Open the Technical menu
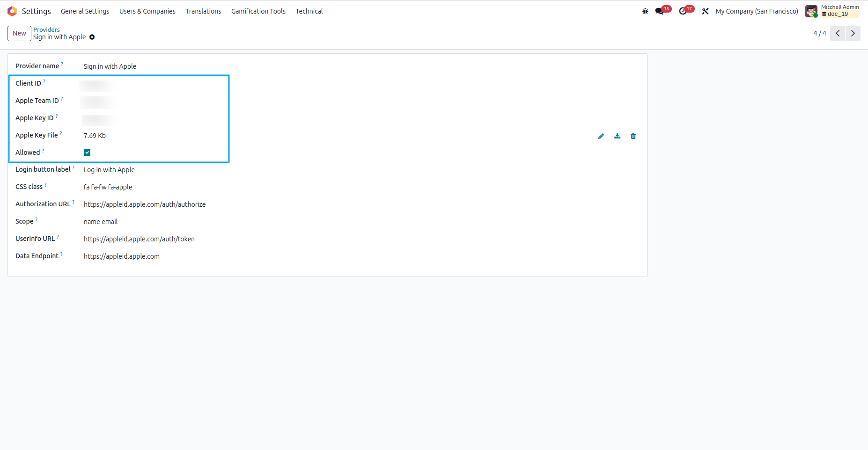 pos(309,11)
